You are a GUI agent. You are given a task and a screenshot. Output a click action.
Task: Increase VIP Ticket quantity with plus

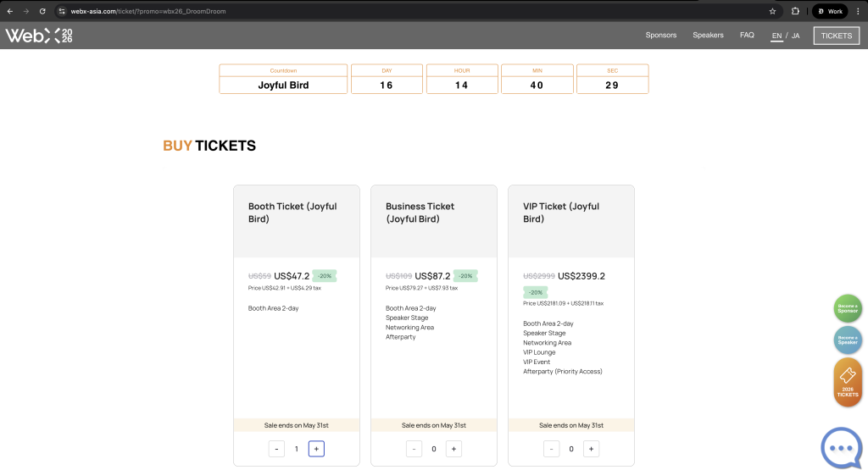(x=591, y=449)
